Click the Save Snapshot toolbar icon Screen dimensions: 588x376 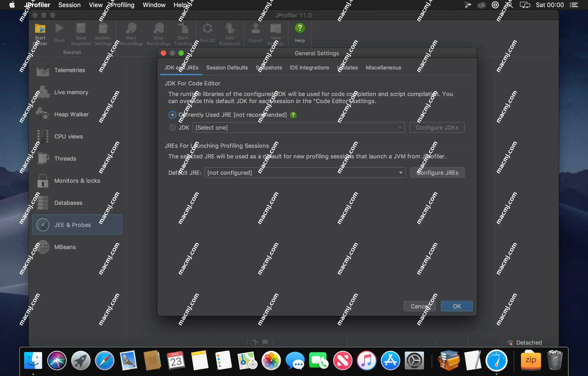click(81, 34)
